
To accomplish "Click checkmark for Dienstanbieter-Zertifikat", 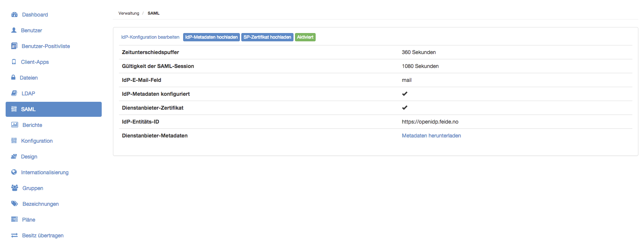I will pyautogui.click(x=405, y=107).
